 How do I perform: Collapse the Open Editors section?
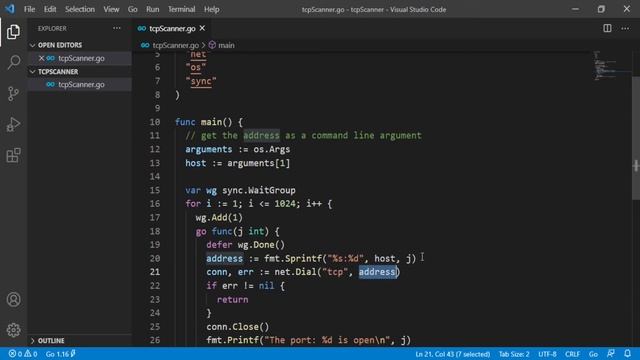click(x=33, y=45)
